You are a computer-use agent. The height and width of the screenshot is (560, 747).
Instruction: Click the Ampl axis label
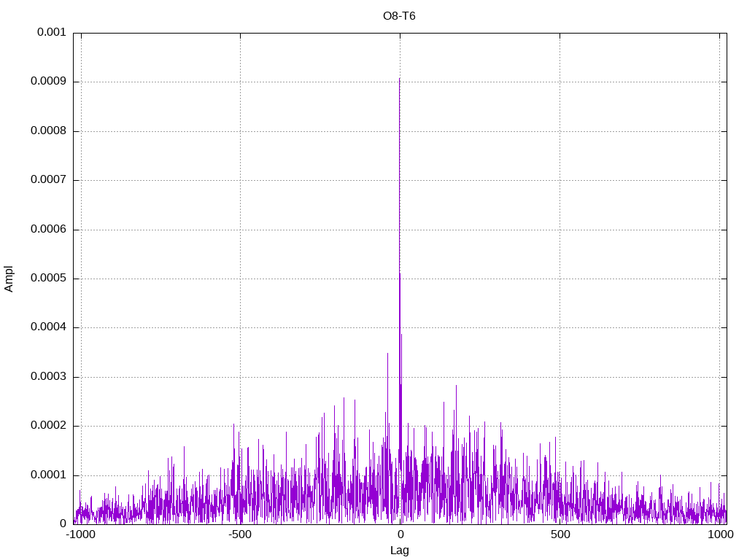[x=9, y=279]
